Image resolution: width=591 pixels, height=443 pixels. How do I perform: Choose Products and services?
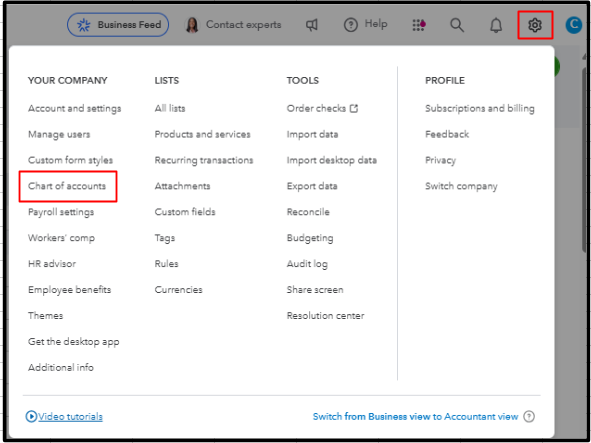coord(202,134)
